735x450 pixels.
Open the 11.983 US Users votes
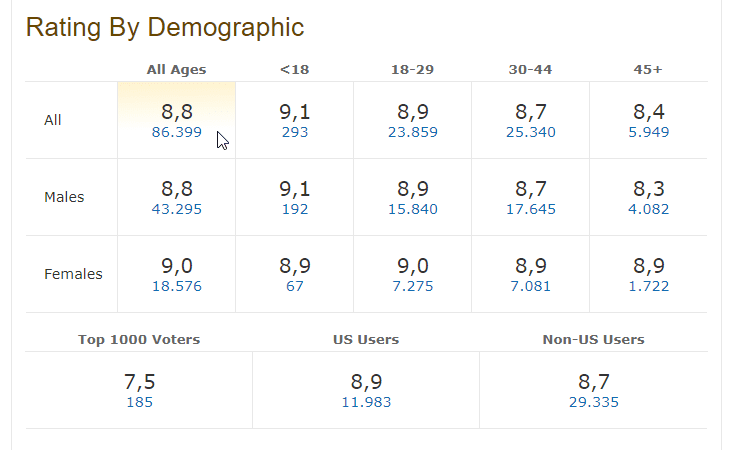coord(366,402)
